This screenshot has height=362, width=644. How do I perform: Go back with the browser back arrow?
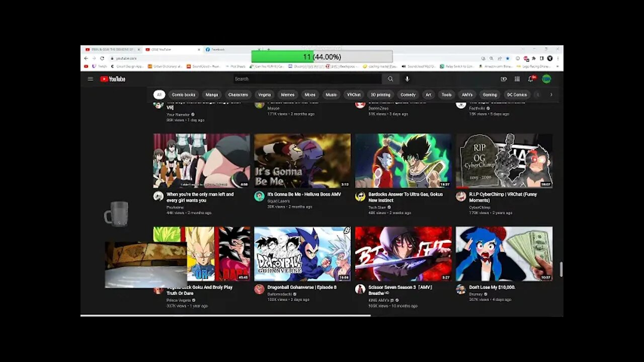pyautogui.click(x=86, y=58)
